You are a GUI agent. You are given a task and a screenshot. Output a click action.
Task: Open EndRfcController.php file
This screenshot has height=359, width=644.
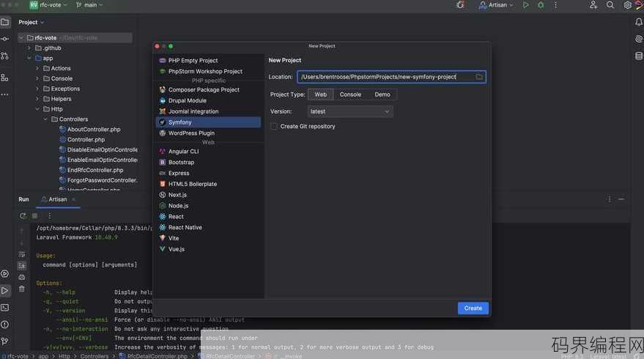coord(95,170)
